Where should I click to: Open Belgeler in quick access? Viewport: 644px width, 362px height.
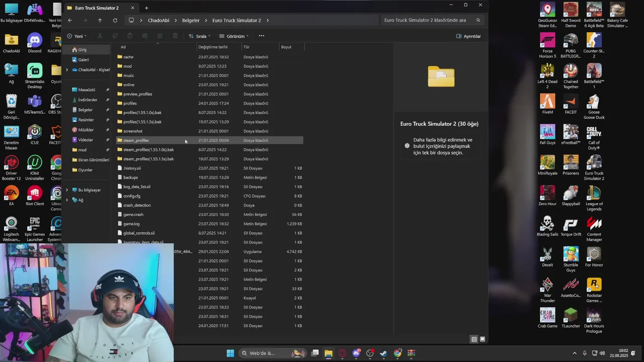[85, 110]
